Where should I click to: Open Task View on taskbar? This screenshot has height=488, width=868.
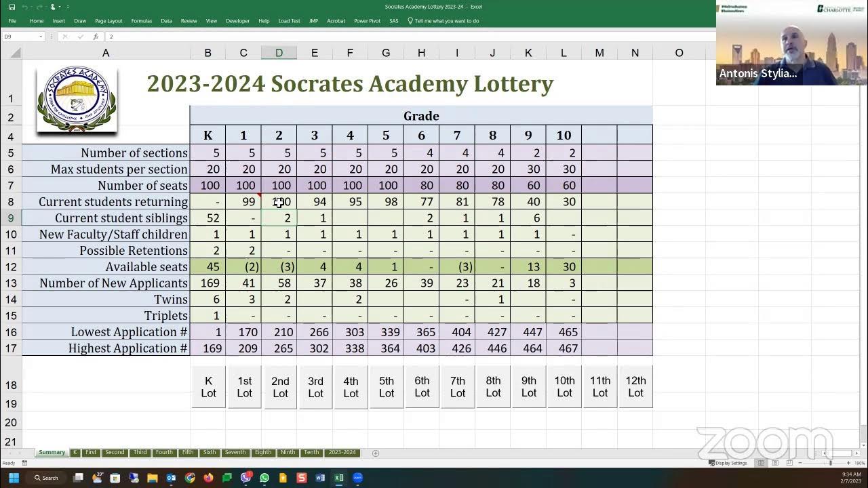coord(78,478)
